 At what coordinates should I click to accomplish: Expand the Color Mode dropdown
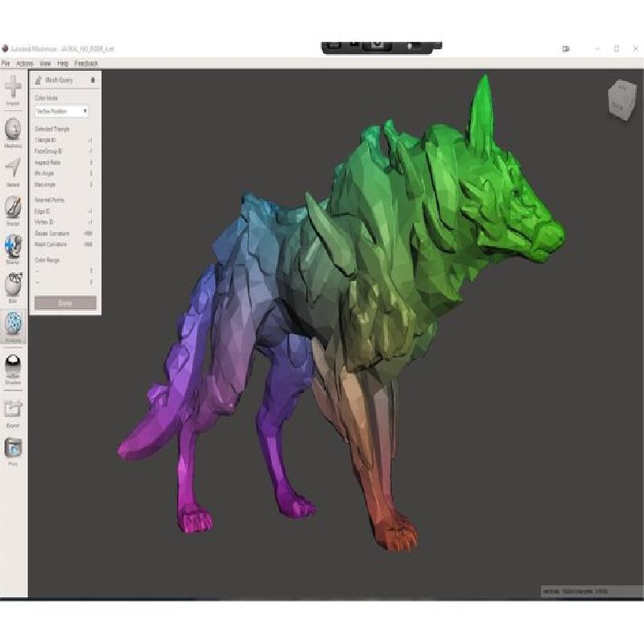coord(61,111)
